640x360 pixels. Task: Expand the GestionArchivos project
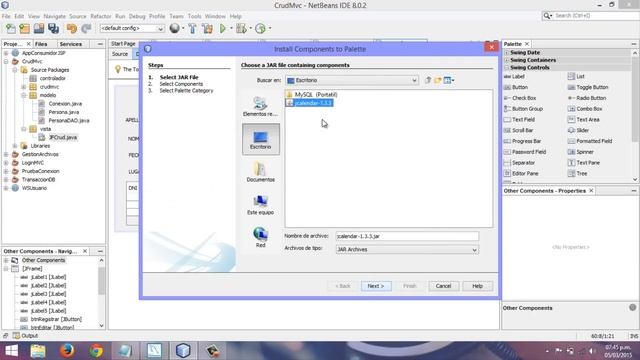(x=6, y=154)
